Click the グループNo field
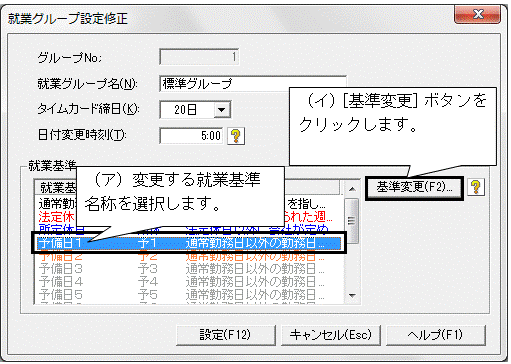This screenshot has height=364, width=511. pyautogui.click(x=199, y=57)
